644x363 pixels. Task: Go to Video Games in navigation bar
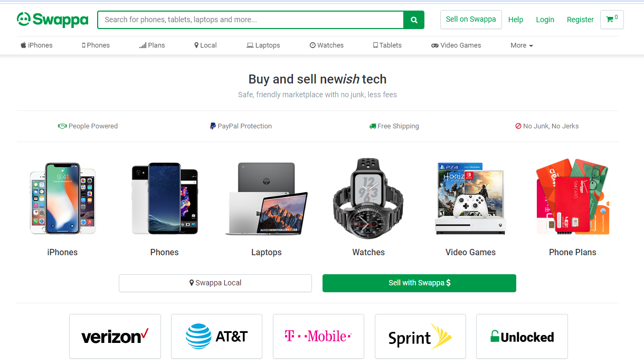pos(456,45)
